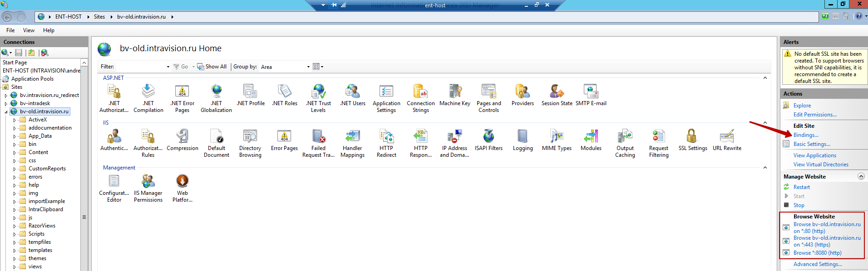Screen dimensions: 868x271
Task: Open .NET Globalization feature
Action: click(217, 98)
